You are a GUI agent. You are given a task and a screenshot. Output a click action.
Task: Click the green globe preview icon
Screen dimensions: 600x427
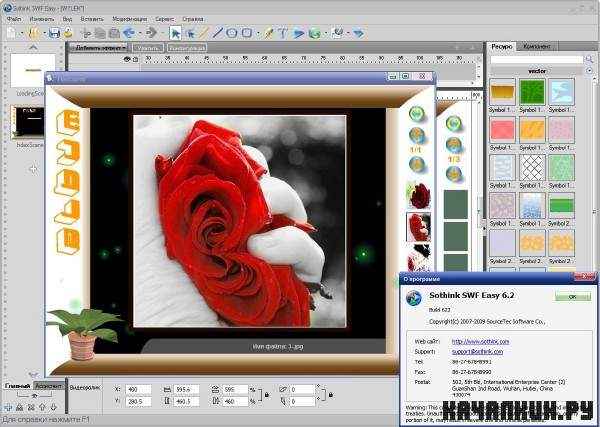(x=315, y=33)
